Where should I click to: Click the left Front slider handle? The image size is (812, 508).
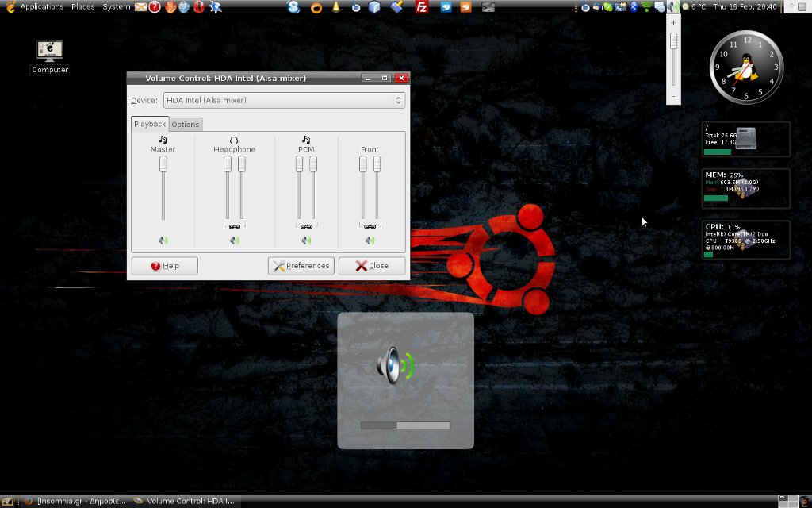(362, 164)
